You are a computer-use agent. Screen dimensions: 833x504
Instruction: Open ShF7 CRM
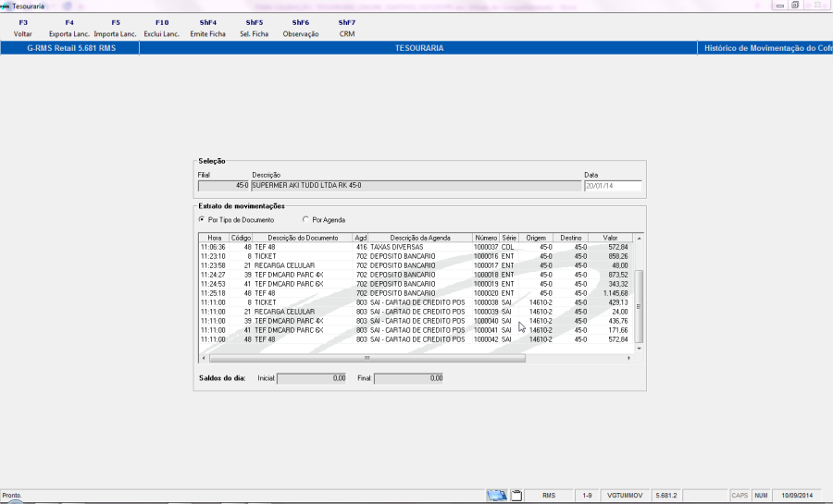tap(346, 28)
